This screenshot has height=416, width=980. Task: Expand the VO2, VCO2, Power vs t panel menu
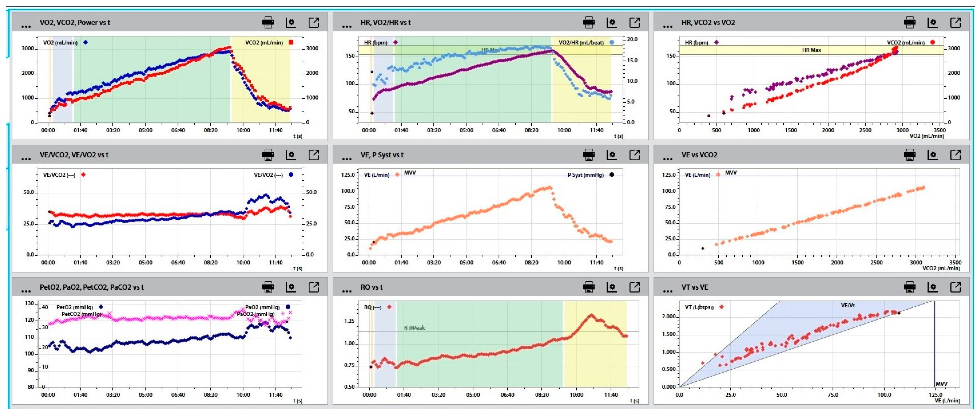(x=26, y=26)
